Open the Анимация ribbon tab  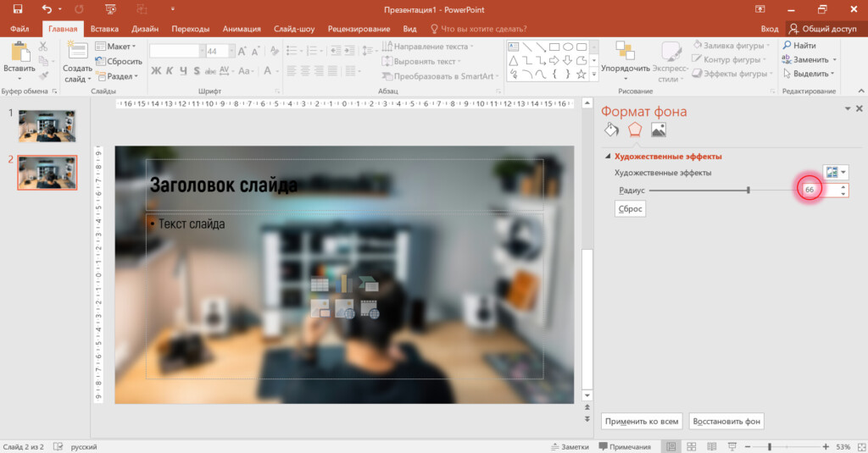(242, 29)
